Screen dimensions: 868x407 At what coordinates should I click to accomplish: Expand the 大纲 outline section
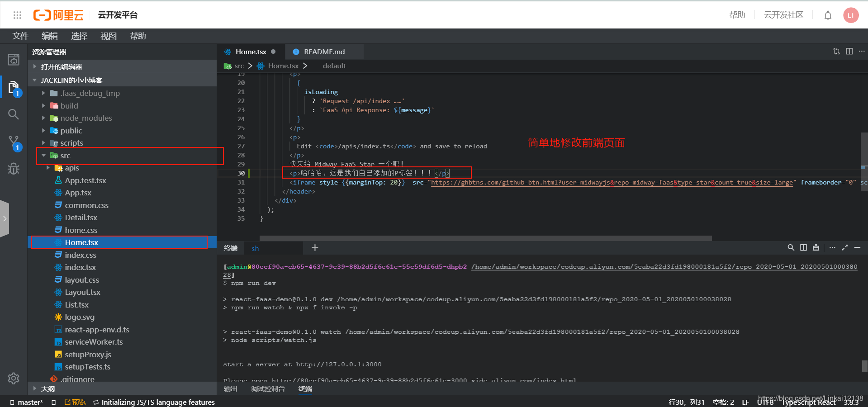tap(35, 388)
